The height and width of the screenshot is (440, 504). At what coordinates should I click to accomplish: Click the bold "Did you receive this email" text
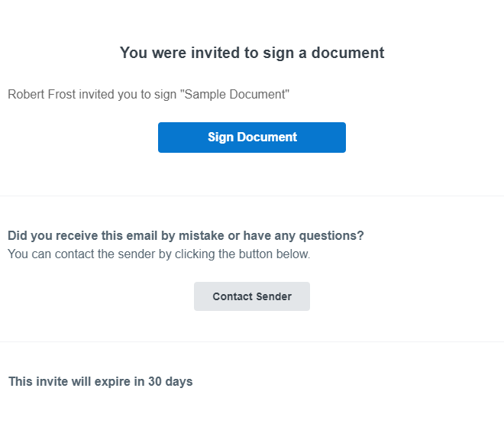point(80,235)
